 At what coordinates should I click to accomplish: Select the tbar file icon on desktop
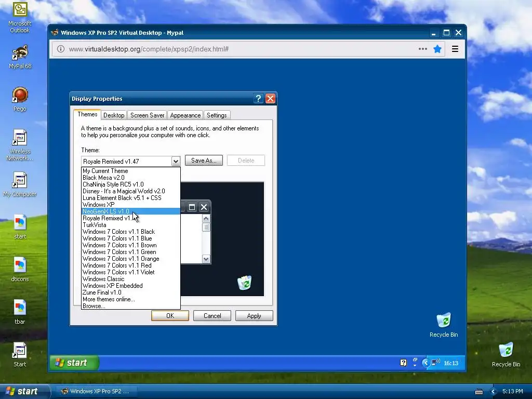pyautogui.click(x=20, y=312)
